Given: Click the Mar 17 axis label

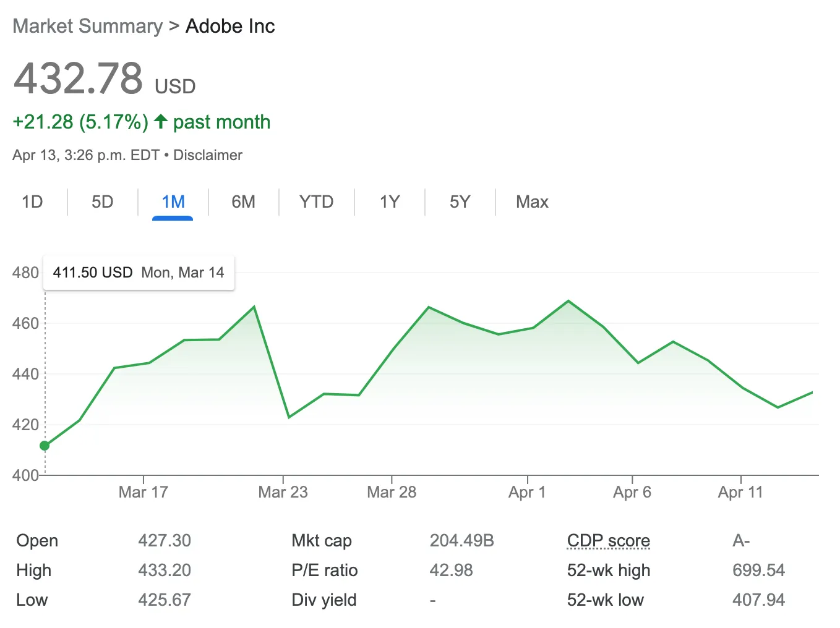Looking at the screenshot, I should coord(144,492).
